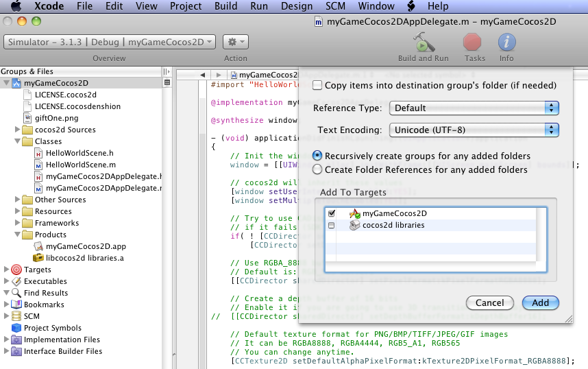Click the editor history forward arrow

(x=219, y=75)
